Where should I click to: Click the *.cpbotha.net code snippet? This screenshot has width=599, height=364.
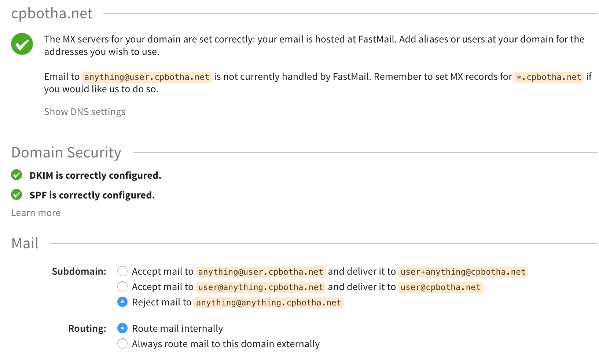coord(549,77)
